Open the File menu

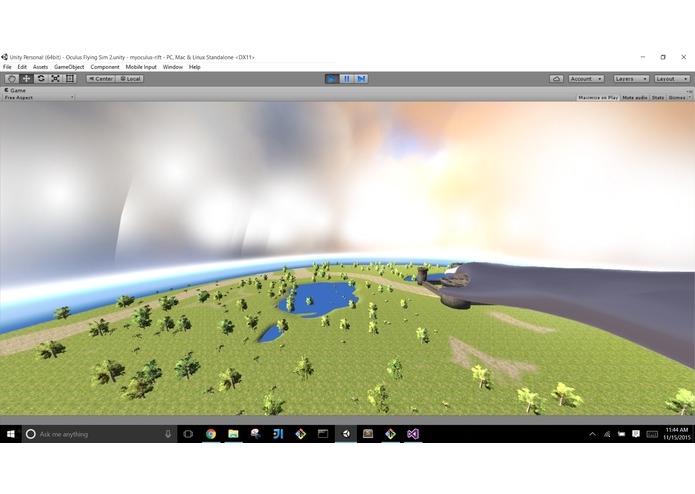coord(7,67)
